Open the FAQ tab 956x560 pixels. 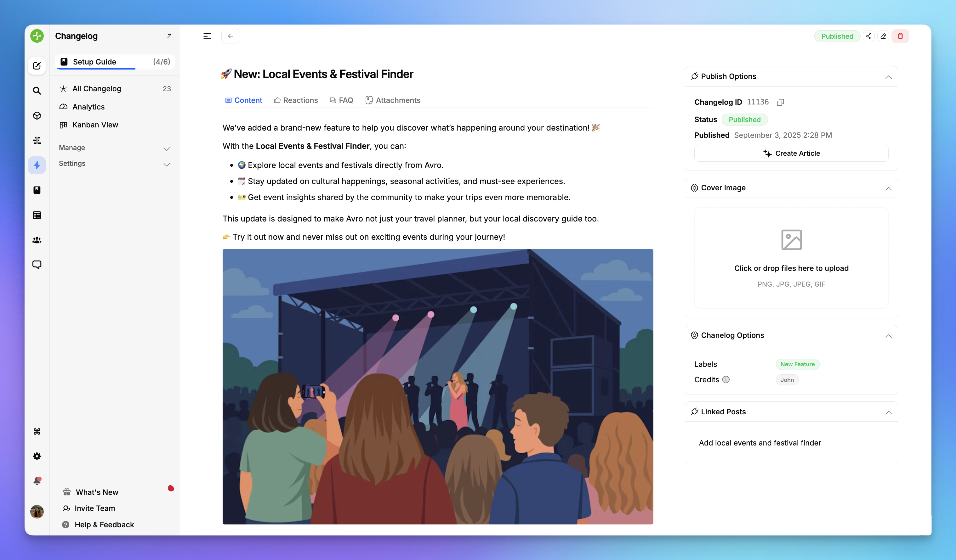[341, 100]
